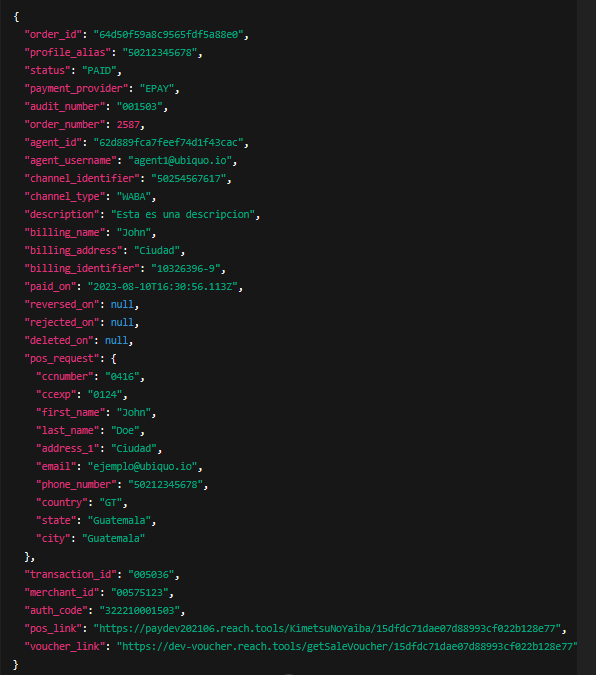Select the agent_id value 62d889fca7feef74d1f43cac
This screenshot has width=596, height=675.
168,142
